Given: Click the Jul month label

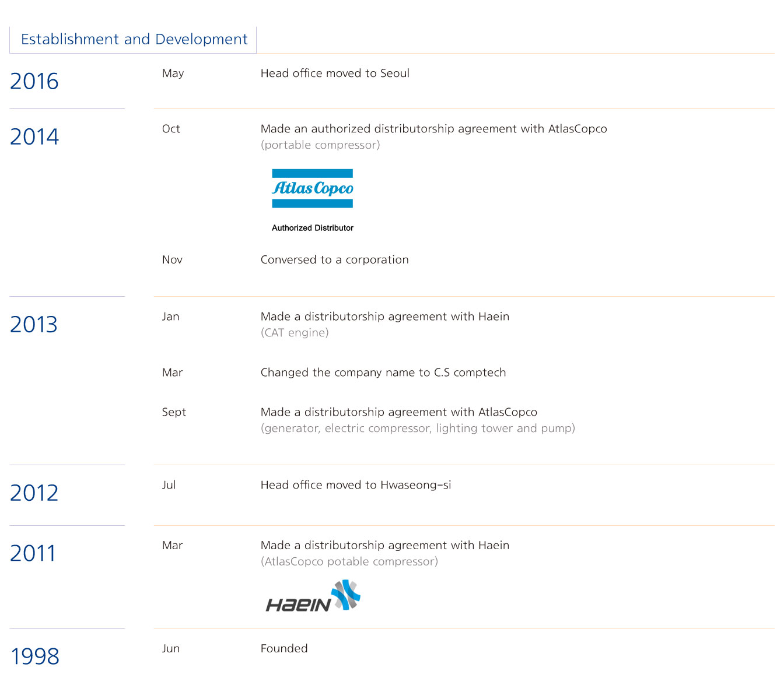Looking at the screenshot, I should pyautogui.click(x=169, y=485).
